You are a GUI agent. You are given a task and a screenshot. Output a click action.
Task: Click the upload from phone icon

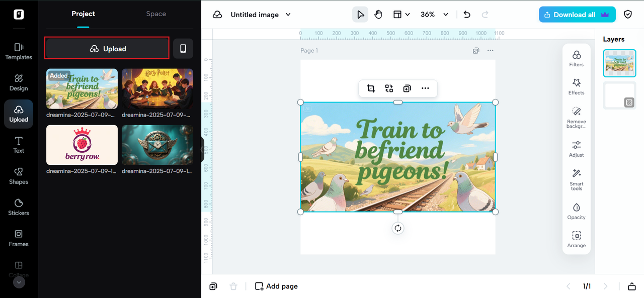click(183, 49)
